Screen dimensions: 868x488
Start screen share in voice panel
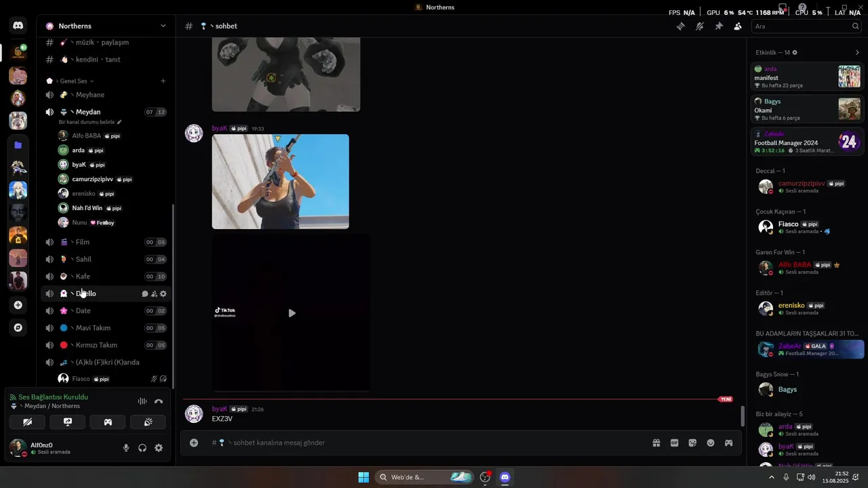click(68, 422)
